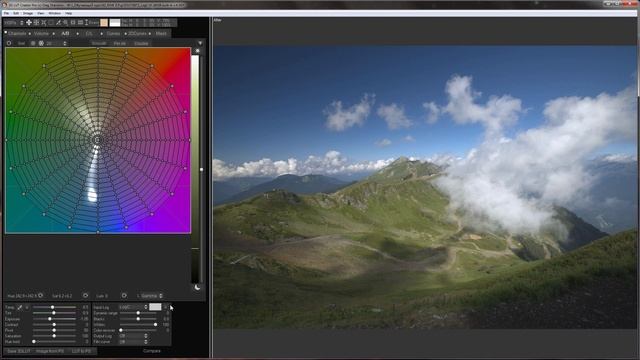This screenshot has height=360, width=640.
Task: Click the gray swatch beside Input Log
Action: pos(155,307)
